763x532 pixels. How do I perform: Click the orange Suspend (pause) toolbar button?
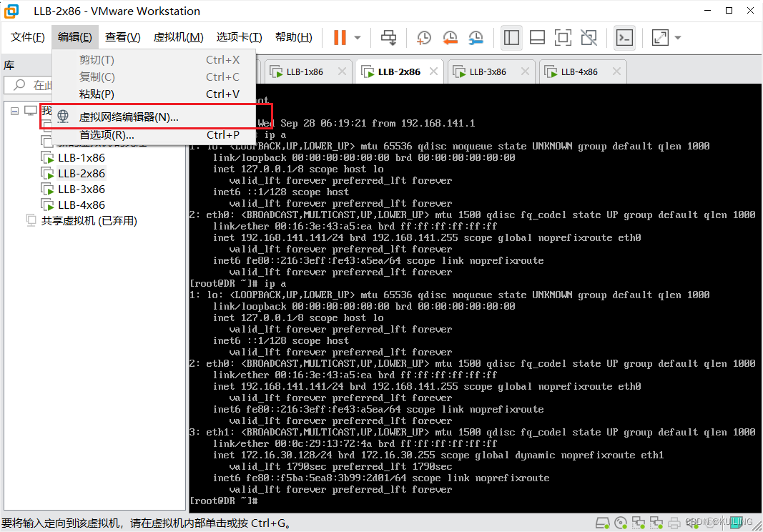coord(340,37)
